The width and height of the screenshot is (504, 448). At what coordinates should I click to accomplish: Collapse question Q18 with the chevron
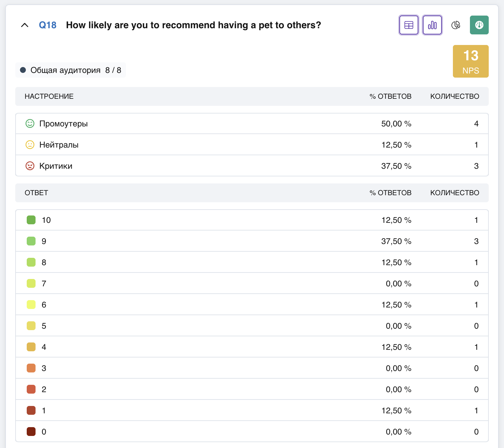(x=25, y=25)
